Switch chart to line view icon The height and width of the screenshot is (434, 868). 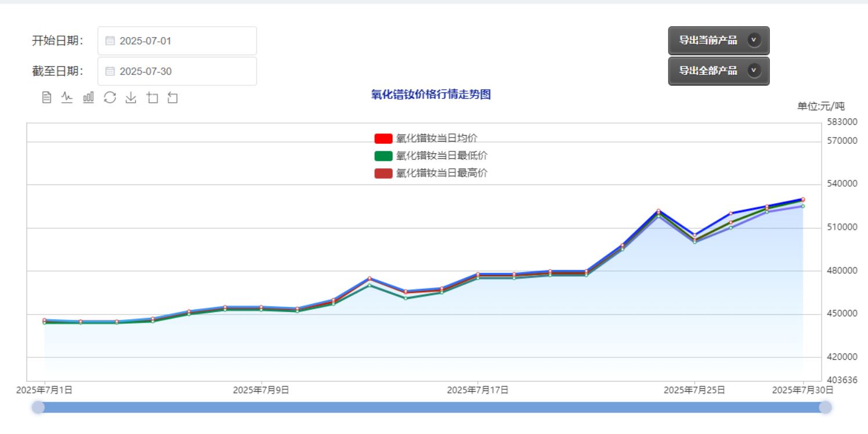[67, 97]
